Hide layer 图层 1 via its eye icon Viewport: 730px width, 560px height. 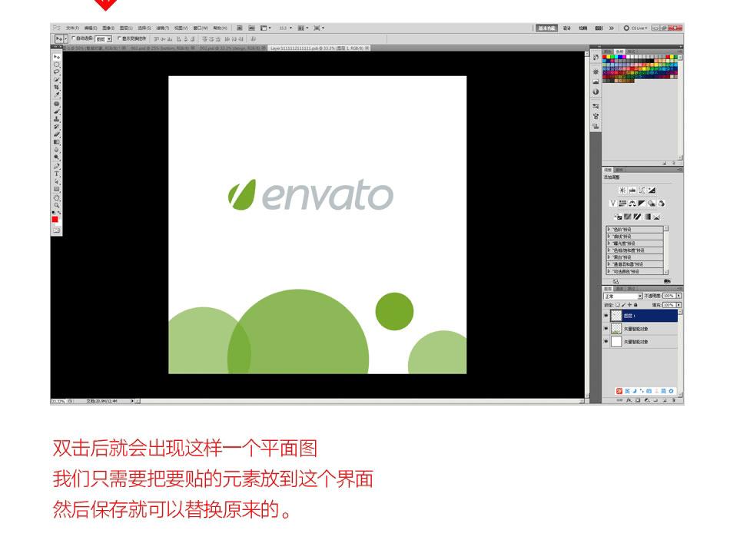click(x=606, y=316)
